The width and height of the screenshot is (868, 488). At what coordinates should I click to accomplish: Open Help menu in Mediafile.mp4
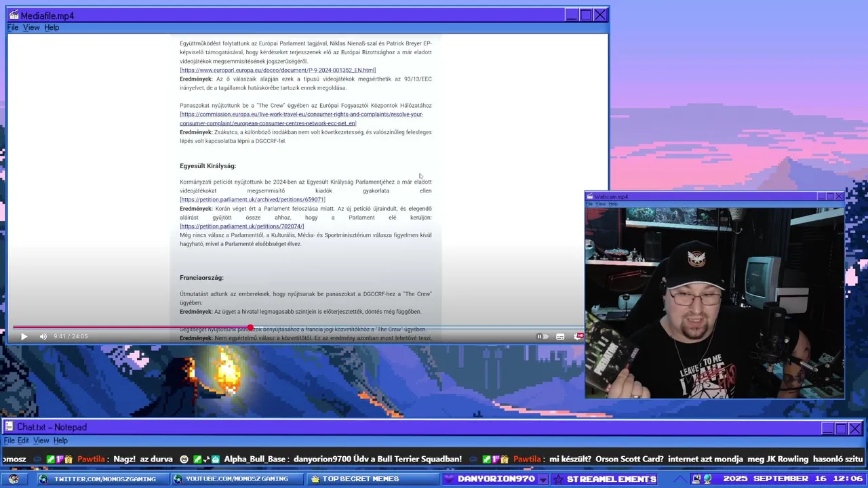[52, 28]
